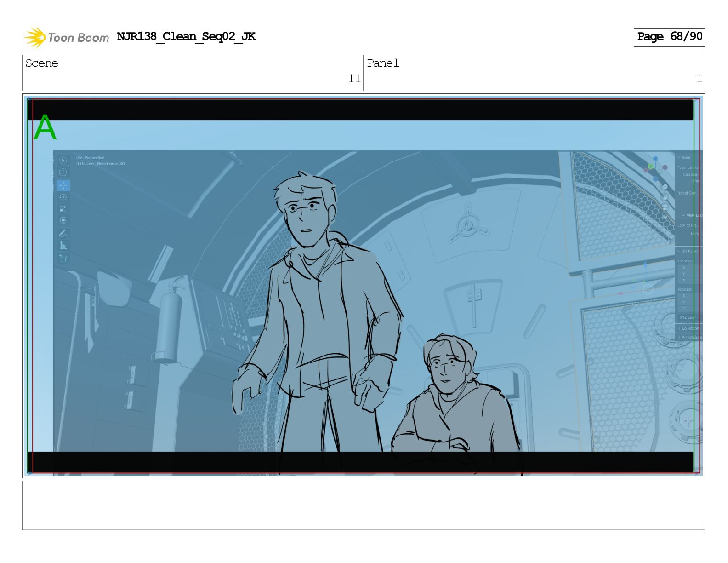Click the Page 68/90 box

[669, 37]
